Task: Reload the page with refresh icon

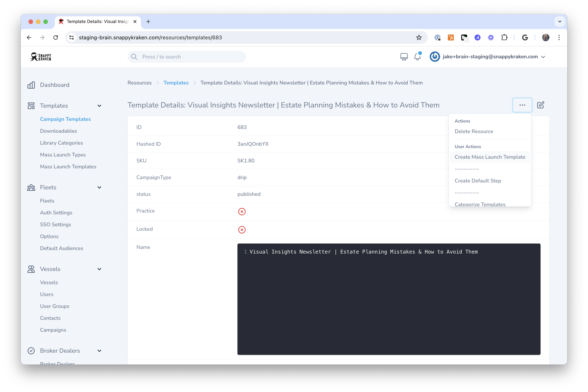Action: (56, 37)
